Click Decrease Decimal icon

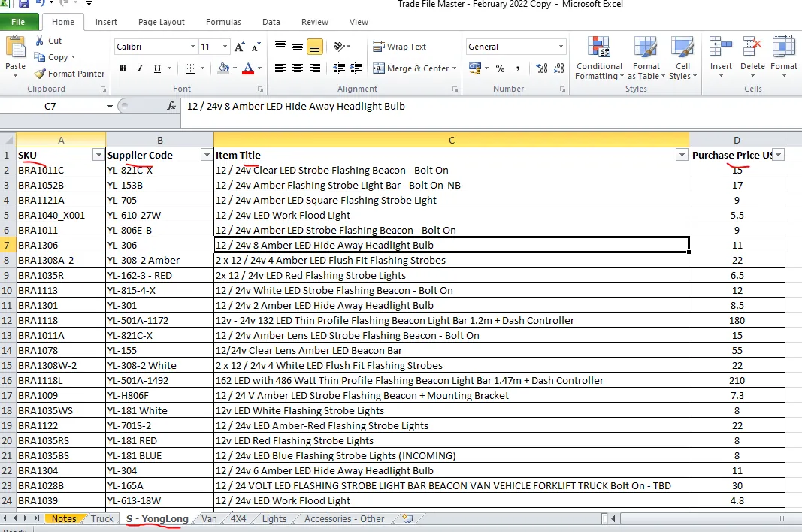click(559, 68)
